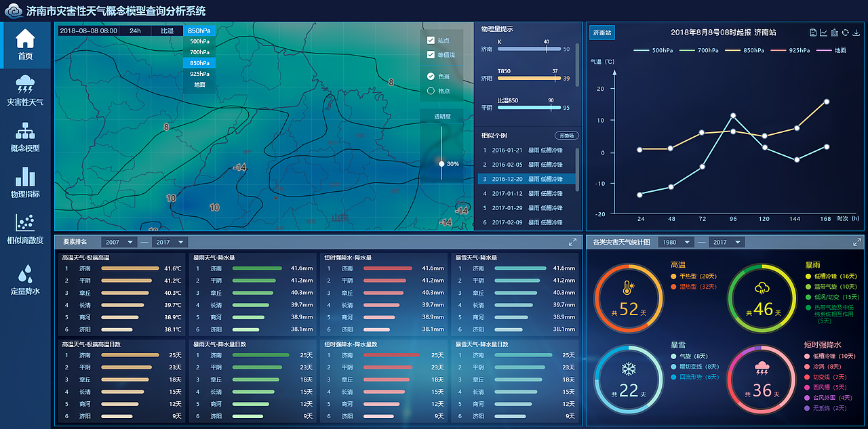
Task: Open the 1980 start year dropdown
Action: pyautogui.click(x=675, y=242)
